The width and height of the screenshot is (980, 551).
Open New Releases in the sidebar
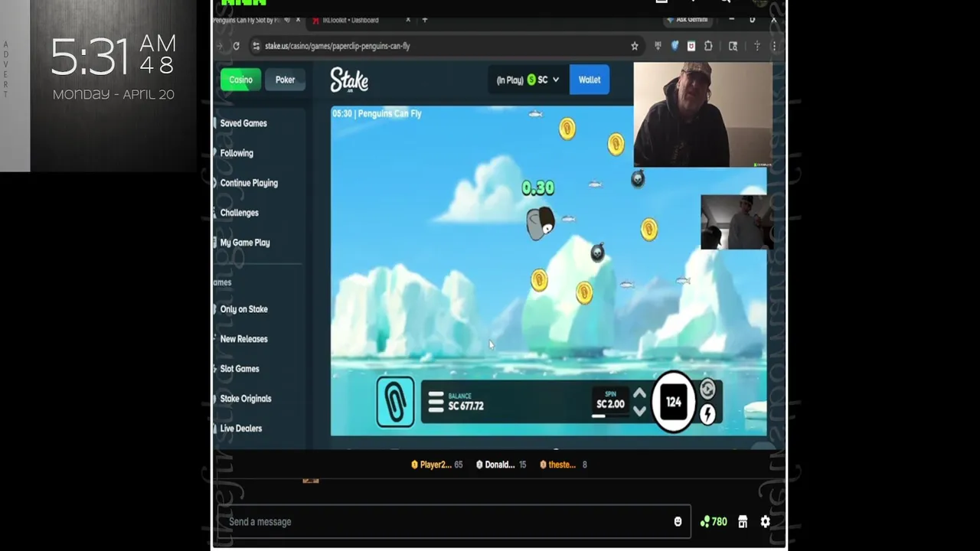coord(243,339)
